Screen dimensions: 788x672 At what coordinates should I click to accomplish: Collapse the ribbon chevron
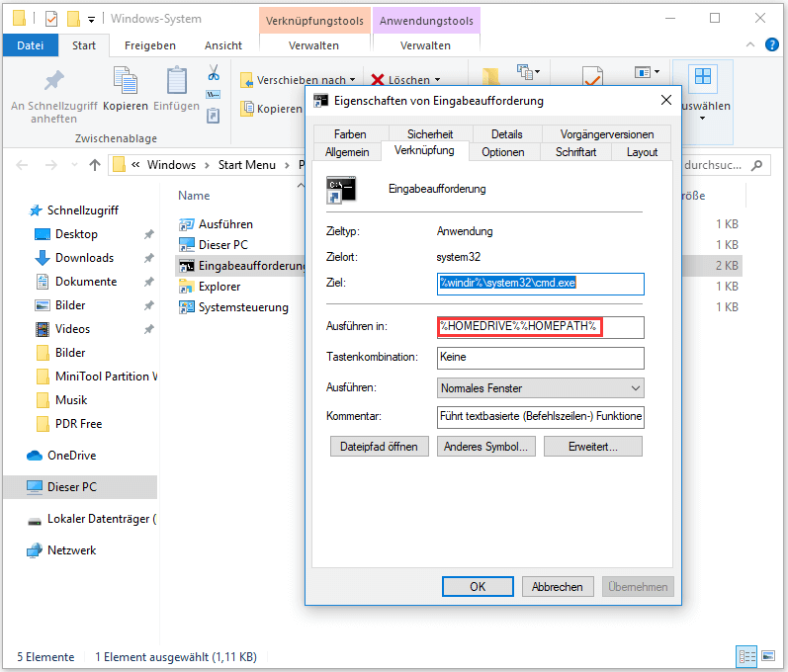749,44
